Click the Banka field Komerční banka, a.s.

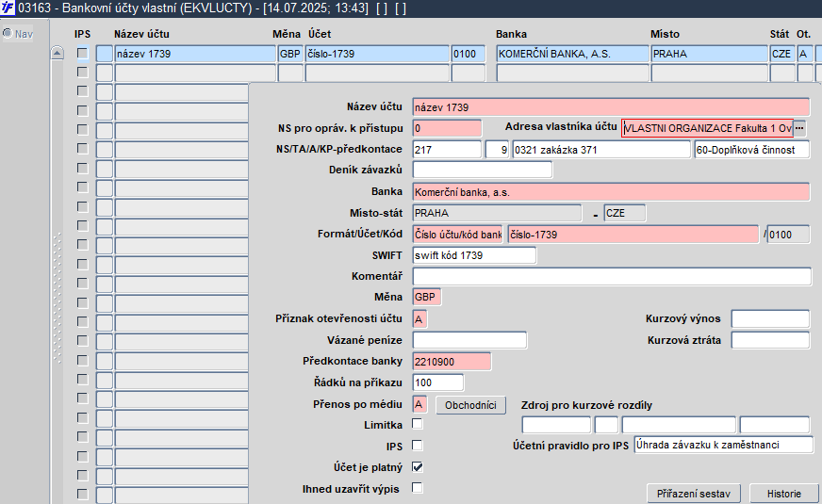point(611,192)
